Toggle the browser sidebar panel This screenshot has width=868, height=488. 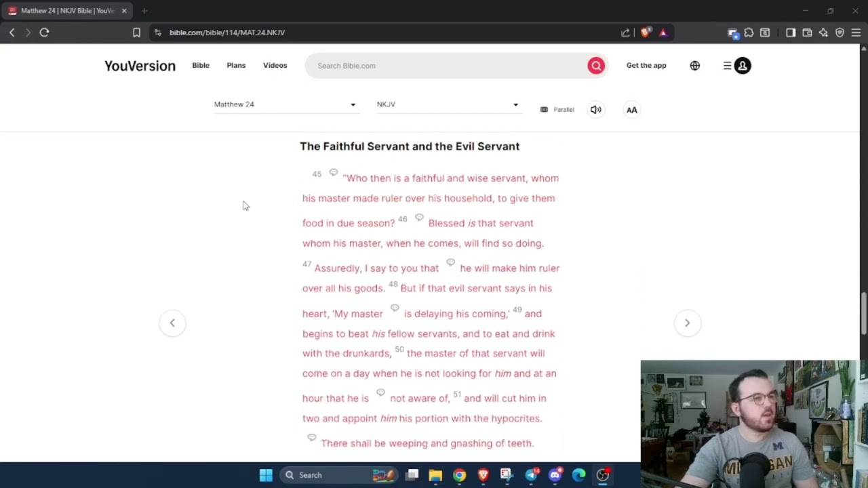(791, 33)
